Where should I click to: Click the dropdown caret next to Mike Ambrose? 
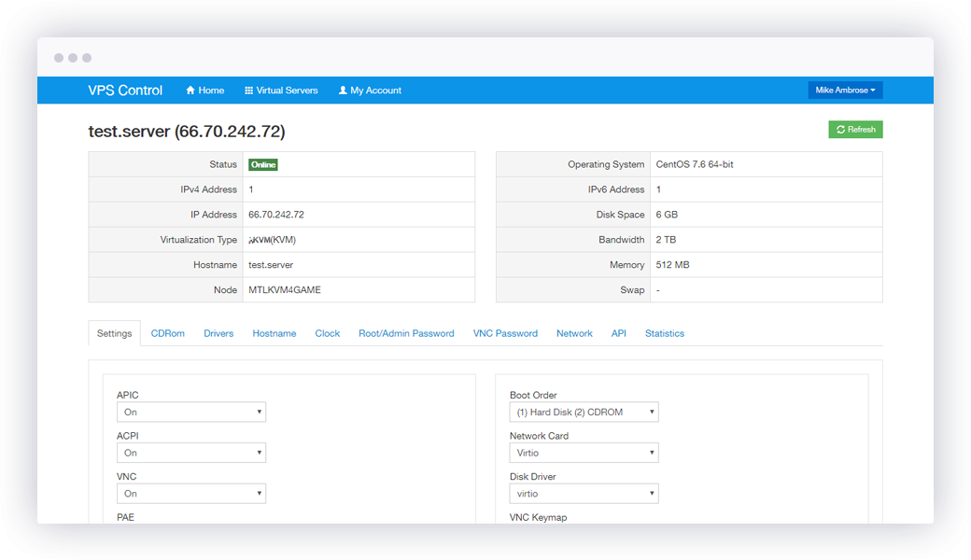873,90
